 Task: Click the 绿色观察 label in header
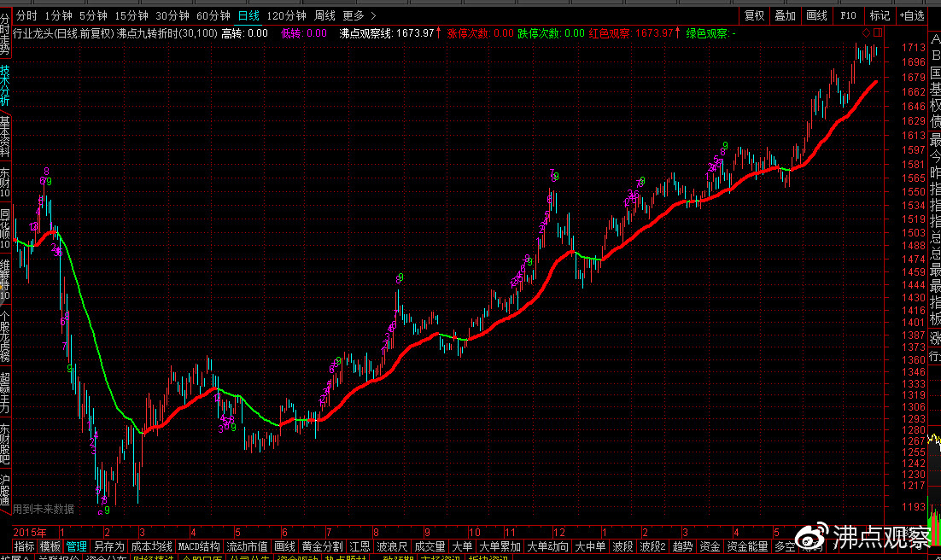pyautogui.click(x=706, y=33)
